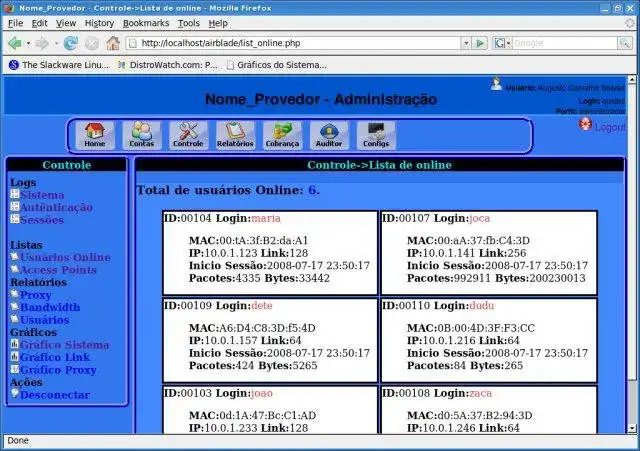This screenshot has width=640, height=451.
Task: Click the page scrollbar down arrow
Action: pos(632,429)
